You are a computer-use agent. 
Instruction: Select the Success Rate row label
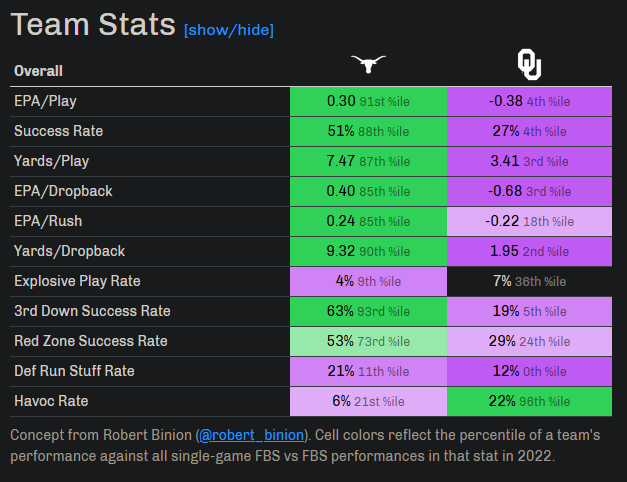58,131
